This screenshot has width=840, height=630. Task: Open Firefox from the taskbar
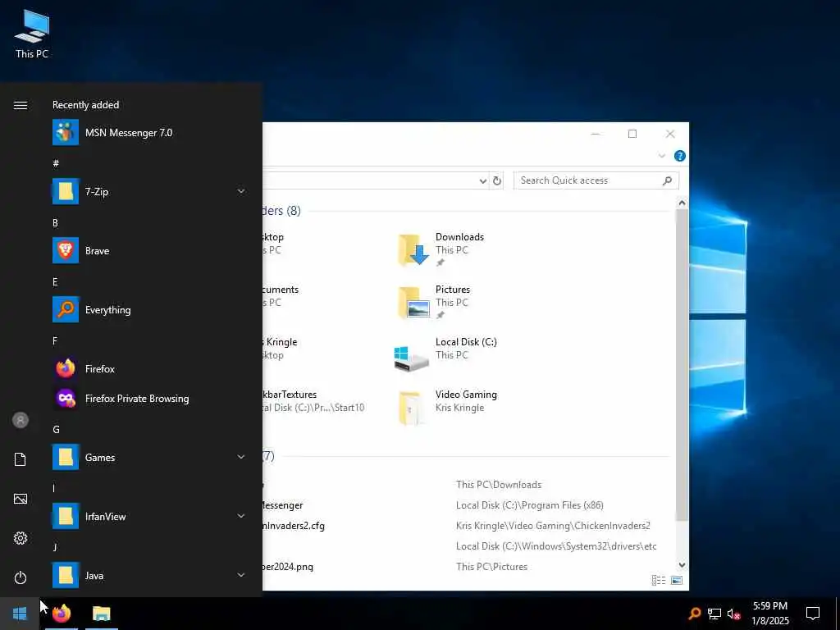62,613
